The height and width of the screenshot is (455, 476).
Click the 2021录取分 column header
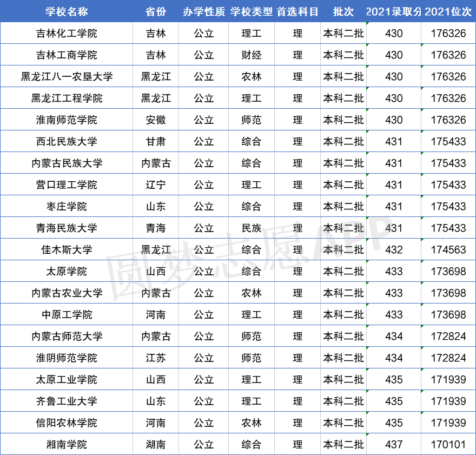(x=394, y=11)
